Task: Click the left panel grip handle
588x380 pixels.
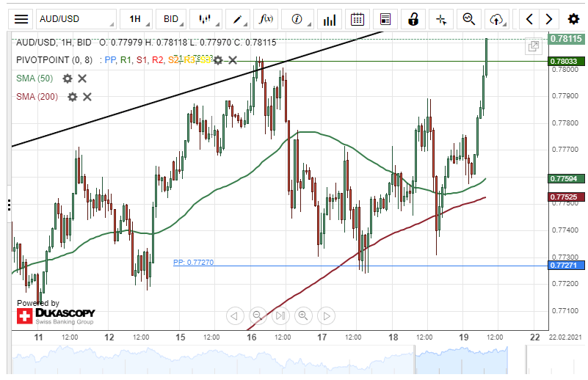Action: [x=9, y=205]
